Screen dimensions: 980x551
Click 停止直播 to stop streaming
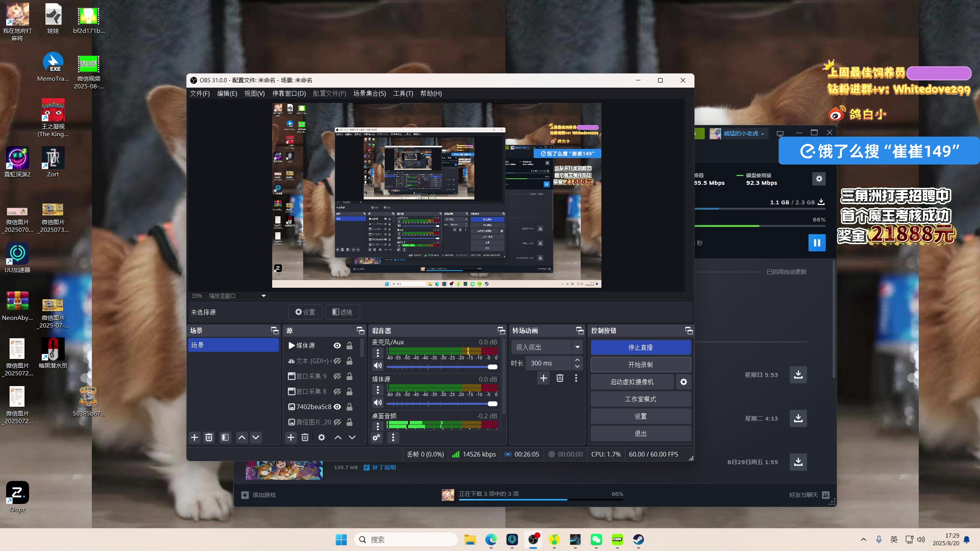(640, 347)
